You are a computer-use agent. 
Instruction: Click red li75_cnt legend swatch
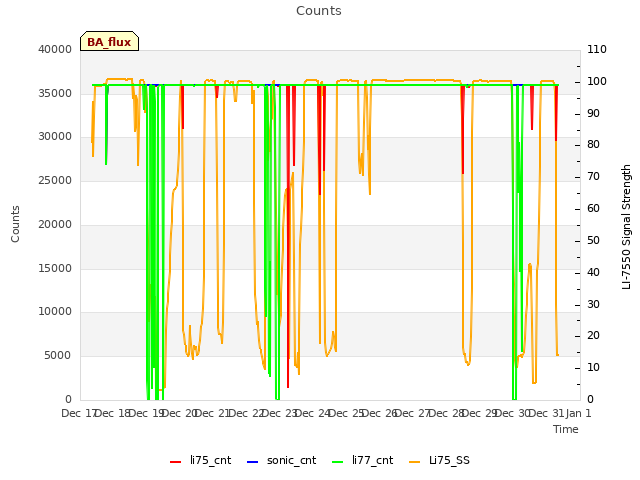(x=176, y=462)
